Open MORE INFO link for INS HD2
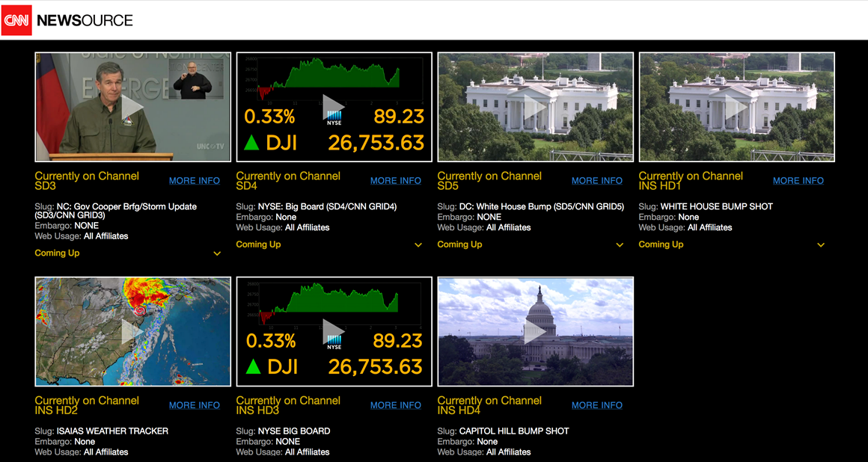The height and width of the screenshot is (462, 868). 195,406
